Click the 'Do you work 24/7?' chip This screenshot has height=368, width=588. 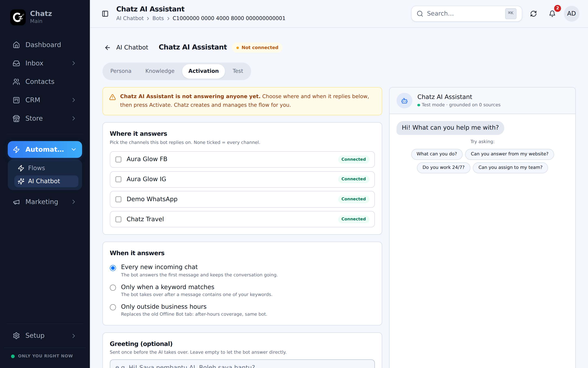coord(443,168)
